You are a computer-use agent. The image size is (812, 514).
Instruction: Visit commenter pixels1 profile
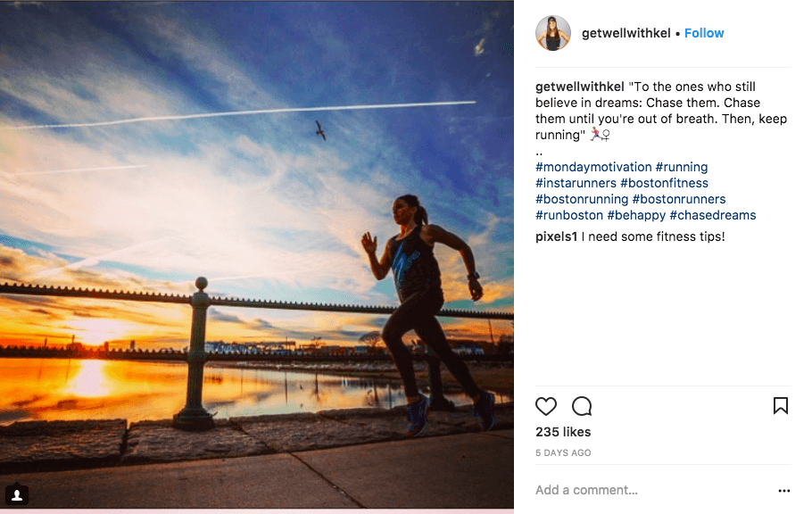(556, 236)
